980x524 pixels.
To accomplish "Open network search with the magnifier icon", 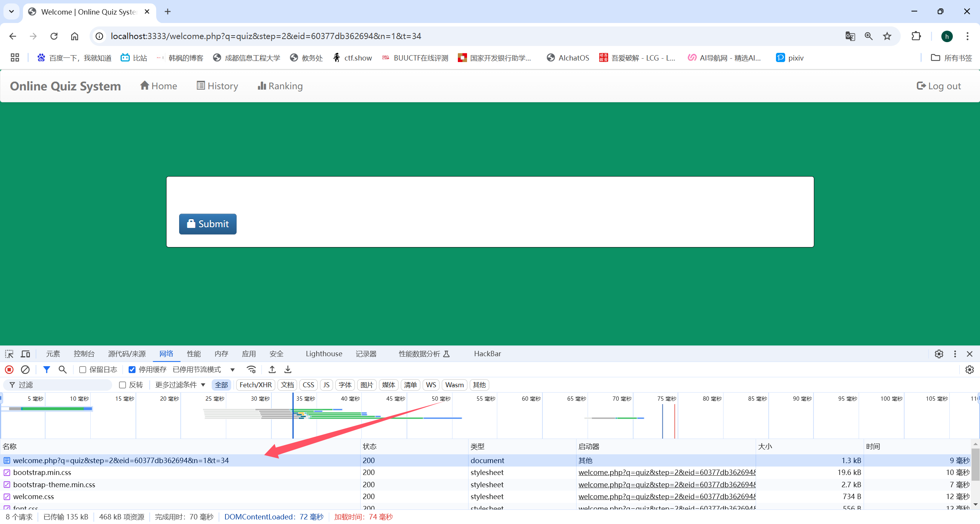I will (62, 370).
